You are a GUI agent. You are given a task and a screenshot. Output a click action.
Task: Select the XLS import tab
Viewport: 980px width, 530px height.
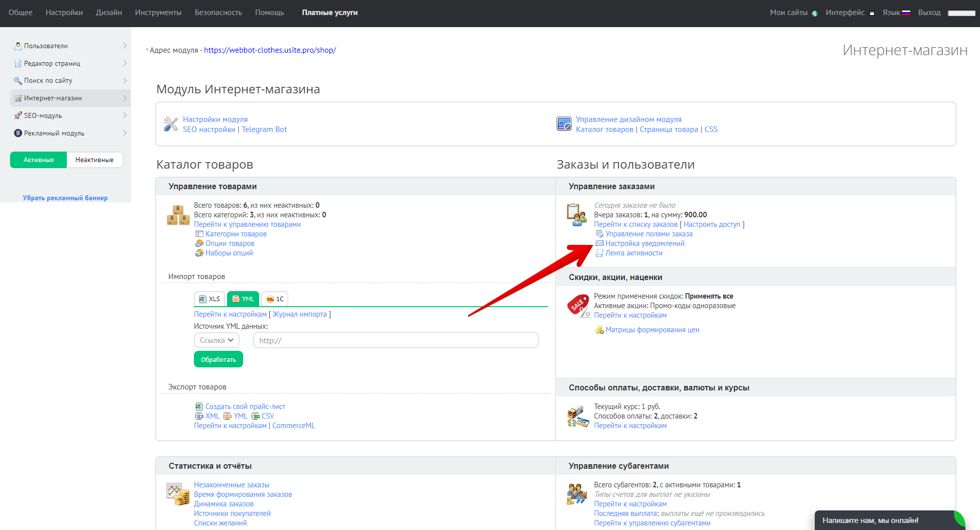(x=209, y=299)
